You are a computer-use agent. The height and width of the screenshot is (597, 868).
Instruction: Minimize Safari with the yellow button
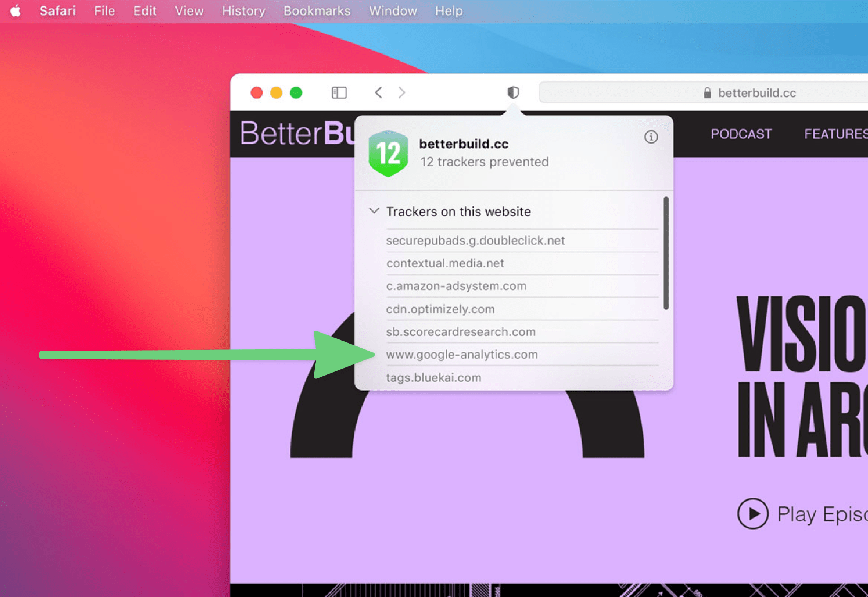tap(277, 92)
